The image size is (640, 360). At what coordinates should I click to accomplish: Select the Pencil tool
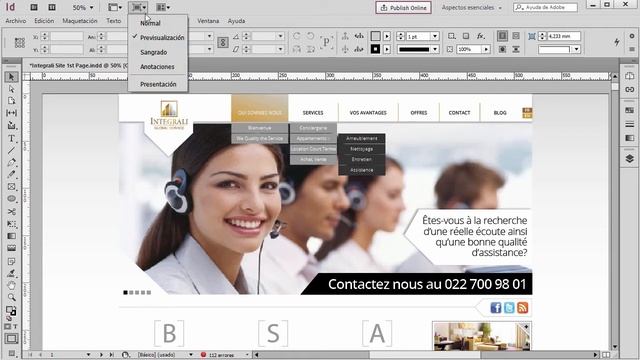11,174
